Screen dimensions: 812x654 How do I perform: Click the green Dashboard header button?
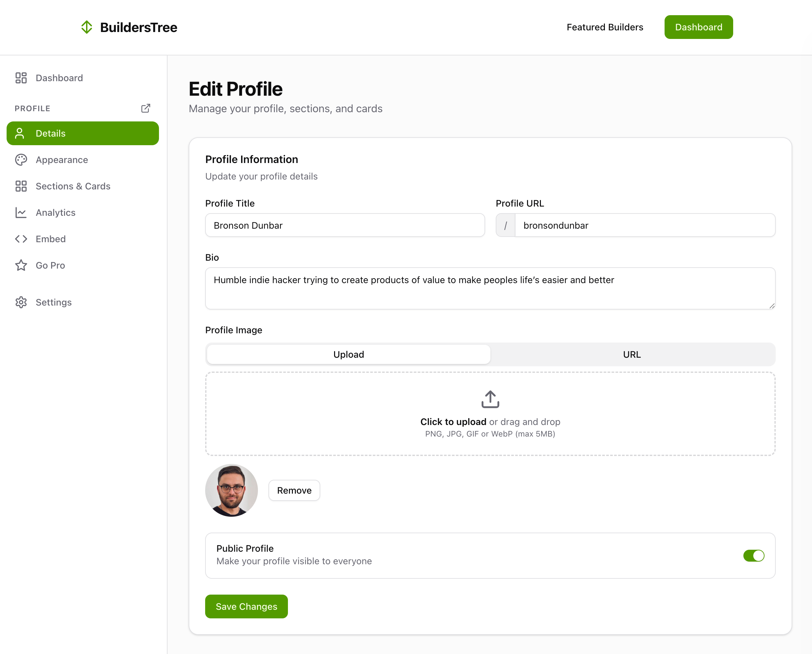[698, 27]
